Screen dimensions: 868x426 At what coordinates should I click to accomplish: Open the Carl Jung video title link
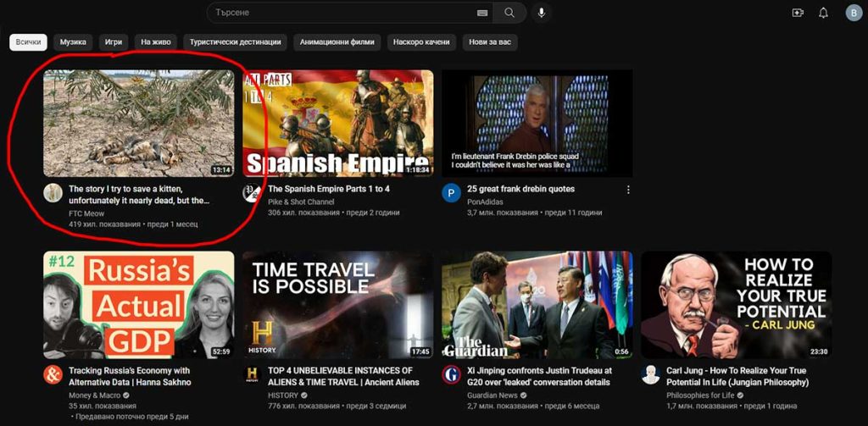tap(737, 376)
